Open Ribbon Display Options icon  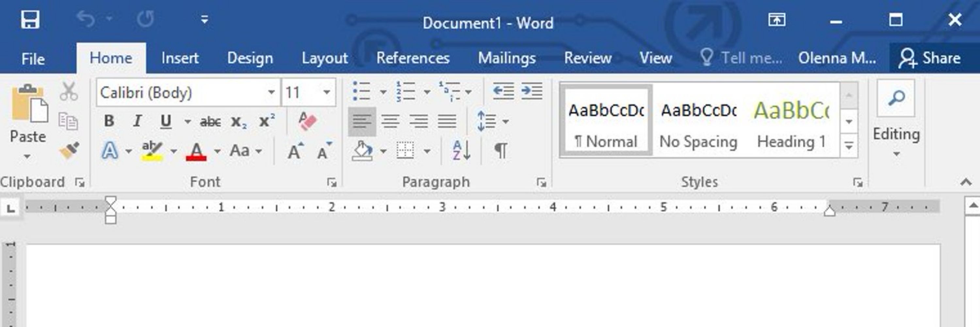point(776,19)
